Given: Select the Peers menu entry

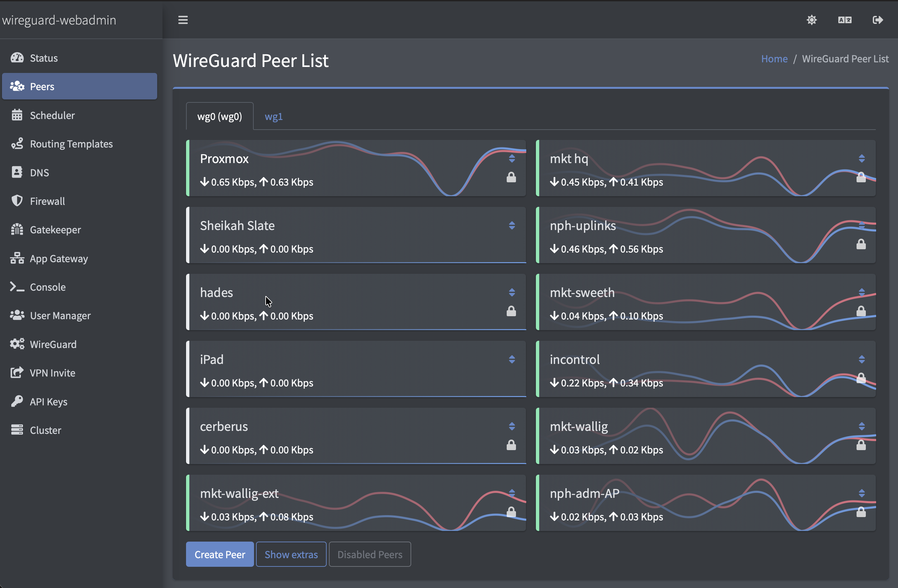Looking at the screenshot, I should (x=42, y=87).
